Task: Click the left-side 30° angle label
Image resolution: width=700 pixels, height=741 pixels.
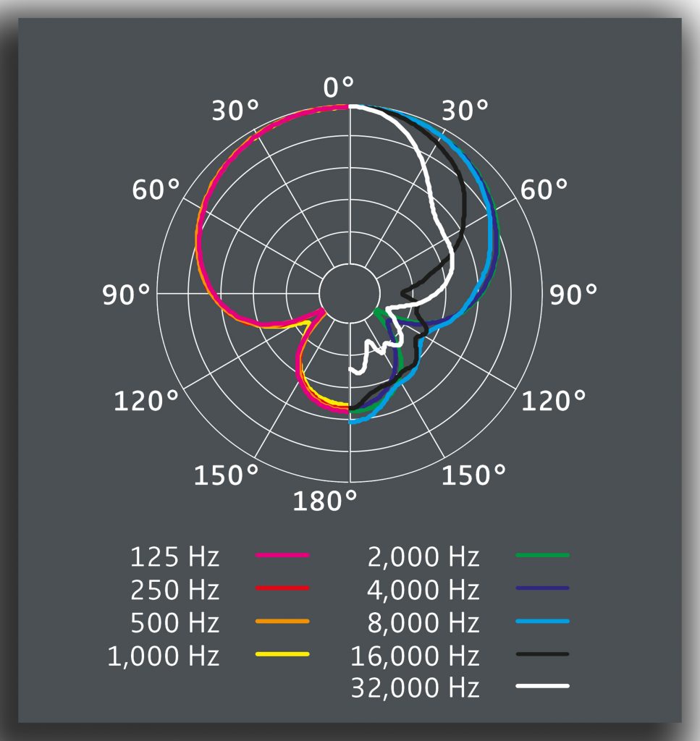Action: coord(235,111)
